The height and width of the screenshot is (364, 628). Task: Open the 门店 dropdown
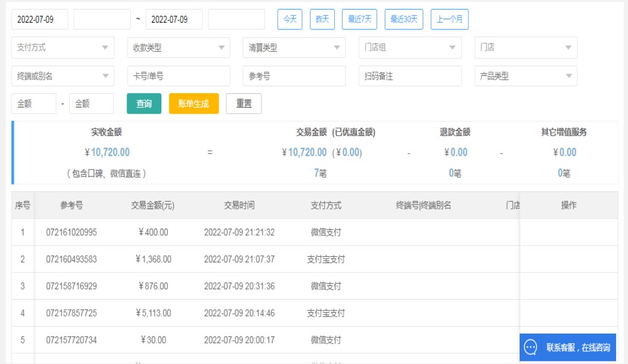pos(525,48)
